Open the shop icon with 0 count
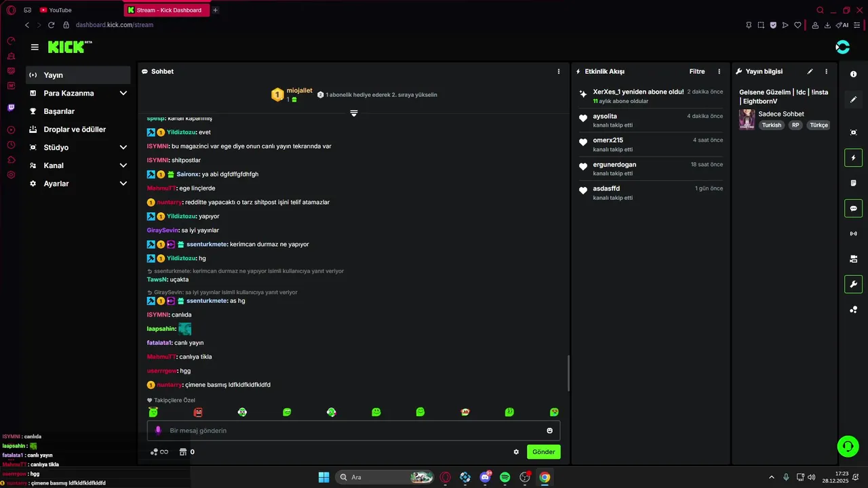 tap(186, 452)
